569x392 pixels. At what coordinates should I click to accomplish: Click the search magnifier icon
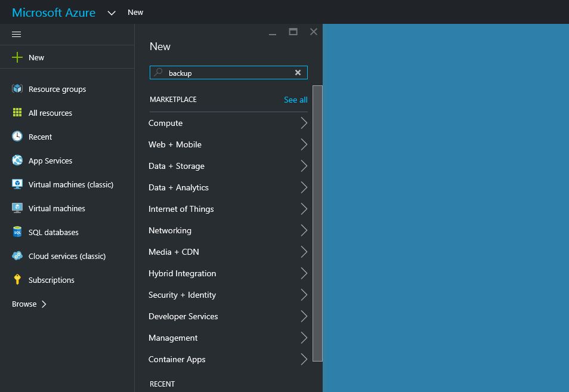[x=158, y=72]
